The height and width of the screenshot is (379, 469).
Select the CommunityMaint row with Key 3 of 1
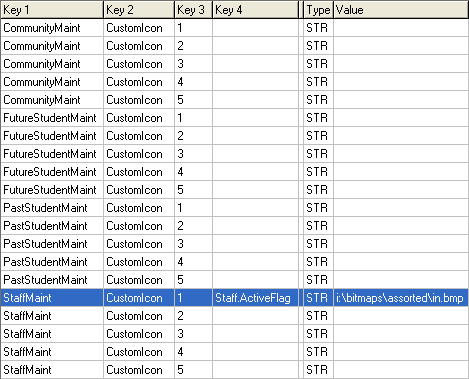pyautogui.click(x=234, y=28)
